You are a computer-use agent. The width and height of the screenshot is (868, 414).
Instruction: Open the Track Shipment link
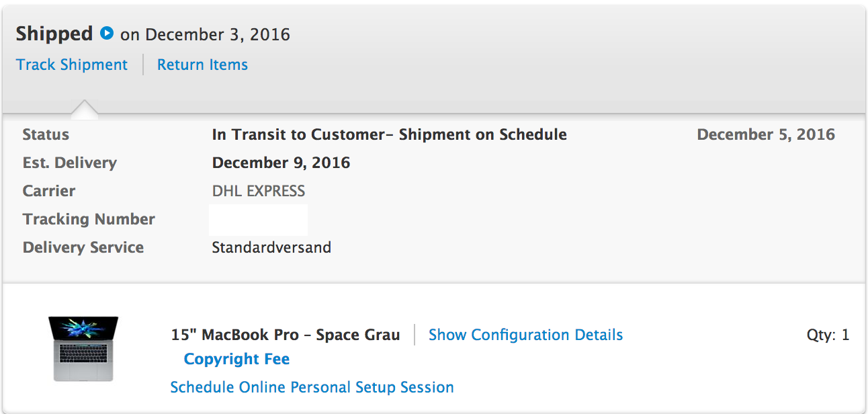(72, 65)
